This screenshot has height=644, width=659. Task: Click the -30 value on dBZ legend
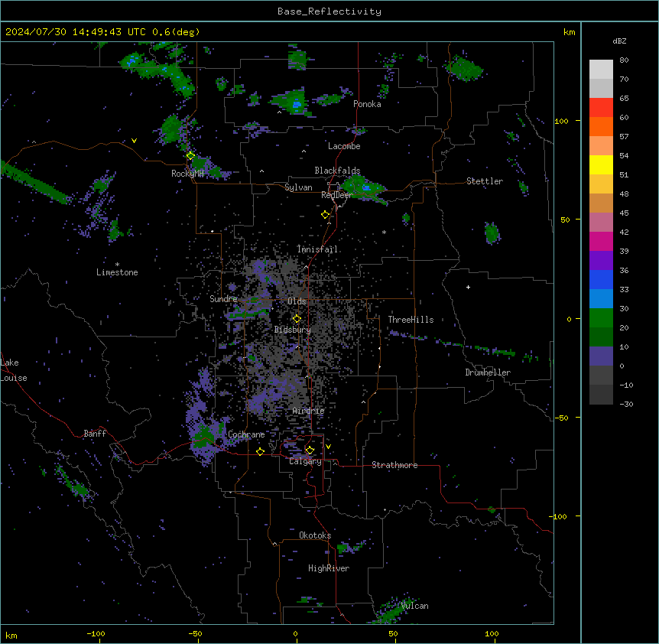[626, 405]
